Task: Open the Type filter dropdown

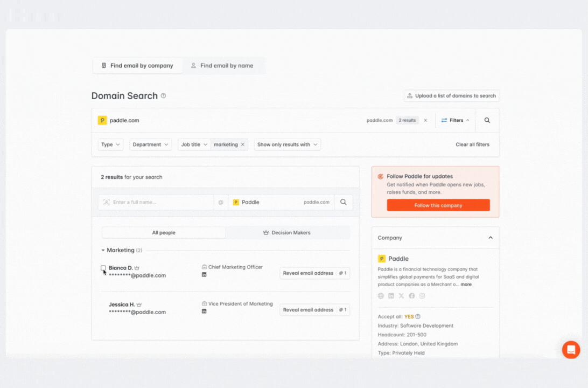Action: pyautogui.click(x=110, y=144)
